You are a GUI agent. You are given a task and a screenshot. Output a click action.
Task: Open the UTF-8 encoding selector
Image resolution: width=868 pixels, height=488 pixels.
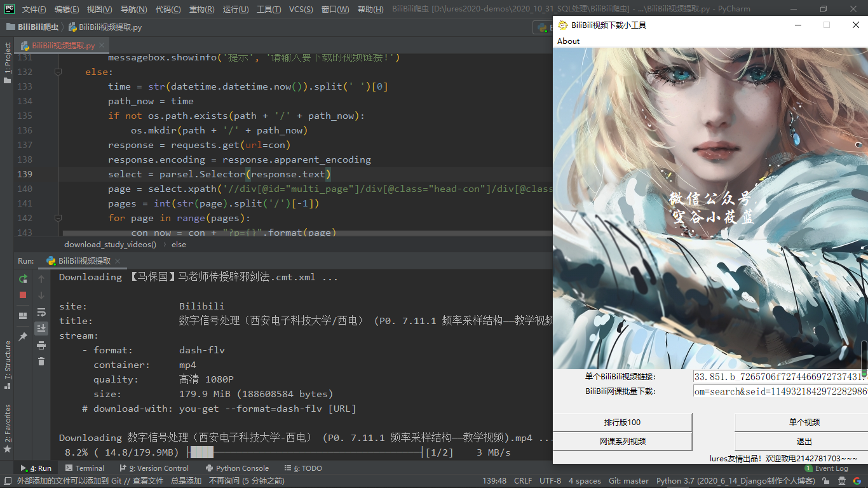click(x=550, y=481)
